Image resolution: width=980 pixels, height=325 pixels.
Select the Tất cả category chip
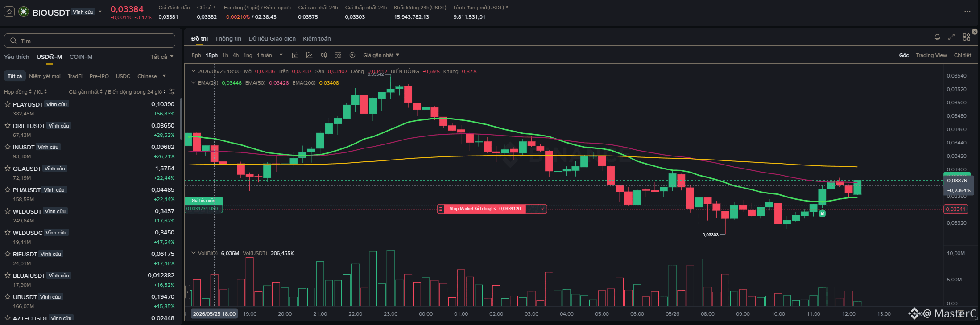click(15, 76)
